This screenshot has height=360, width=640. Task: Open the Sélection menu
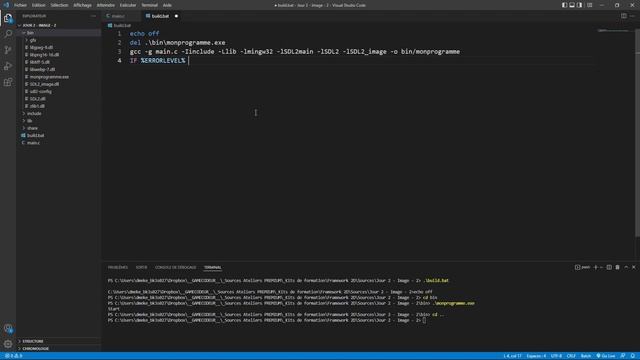(59, 5)
